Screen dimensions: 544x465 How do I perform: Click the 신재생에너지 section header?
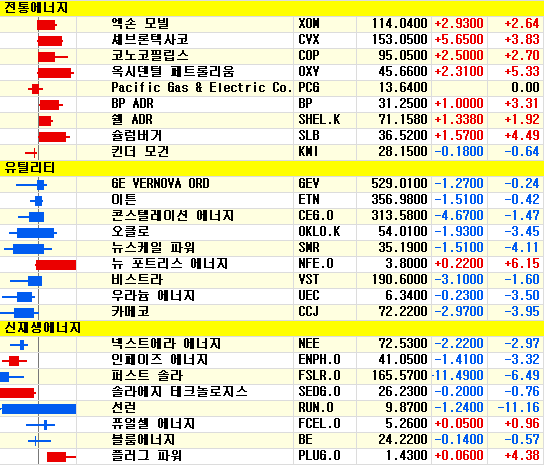(42, 328)
